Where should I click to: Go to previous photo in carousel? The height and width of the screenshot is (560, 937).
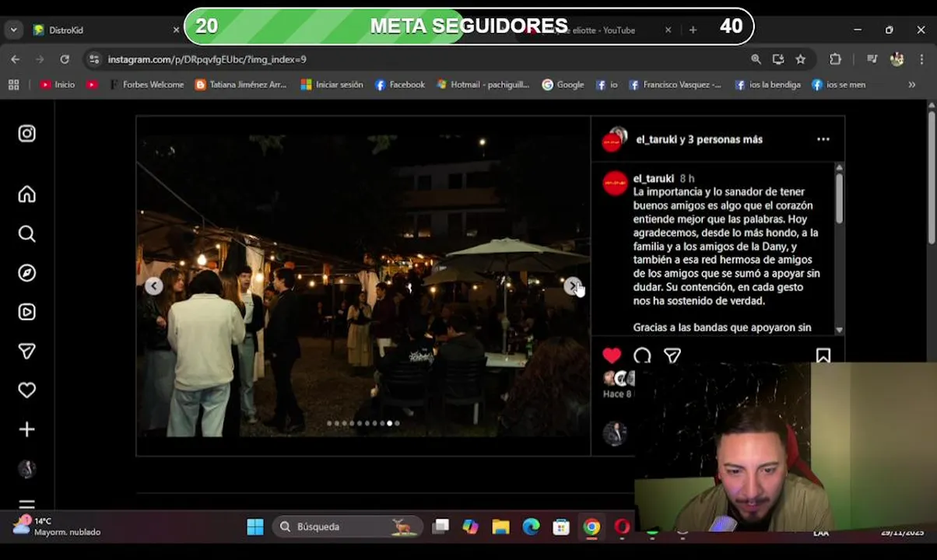tap(154, 286)
